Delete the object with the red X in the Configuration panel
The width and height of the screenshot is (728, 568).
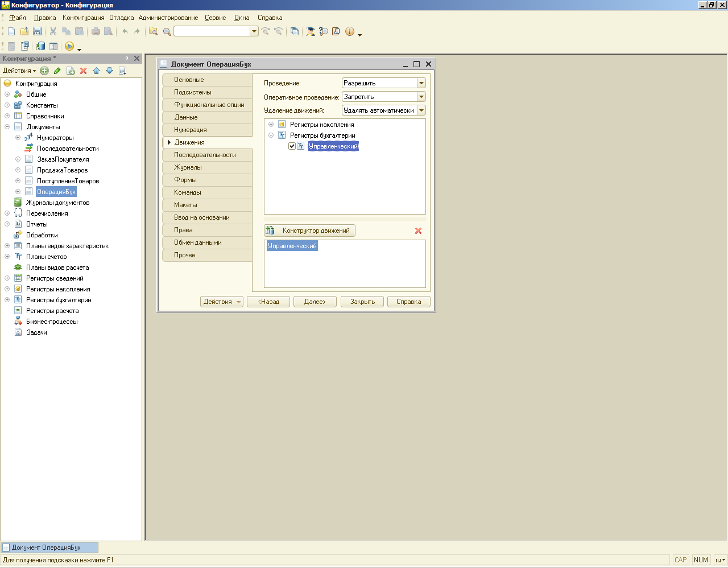[83, 71]
